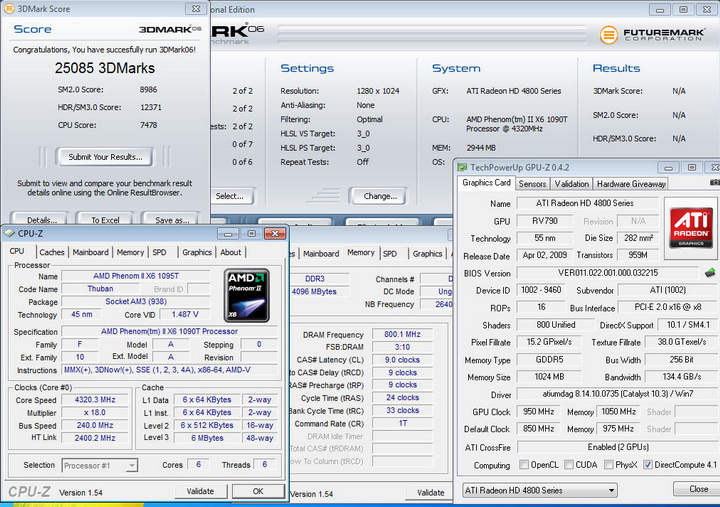Screen dimensions: 720x507
Task: Click the BIOS version VER011.022.001.000.032215 field
Action: tap(608, 273)
